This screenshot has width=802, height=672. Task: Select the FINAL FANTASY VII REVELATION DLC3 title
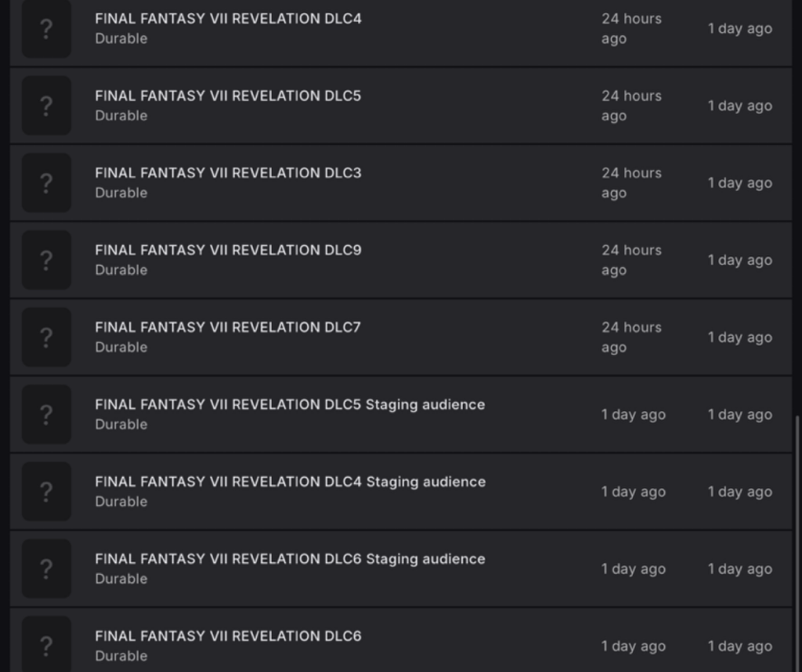click(x=228, y=173)
